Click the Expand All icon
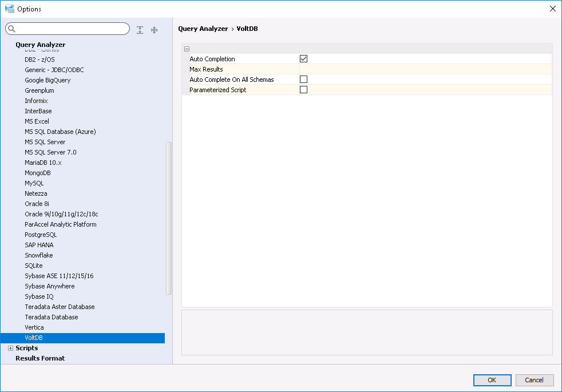This screenshot has height=392, width=562. point(140,30)
